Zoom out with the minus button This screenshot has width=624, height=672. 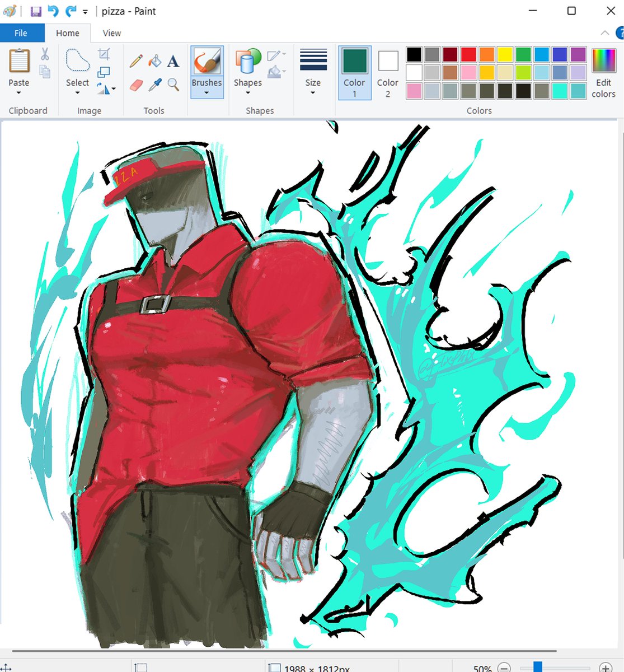(504, 668)
